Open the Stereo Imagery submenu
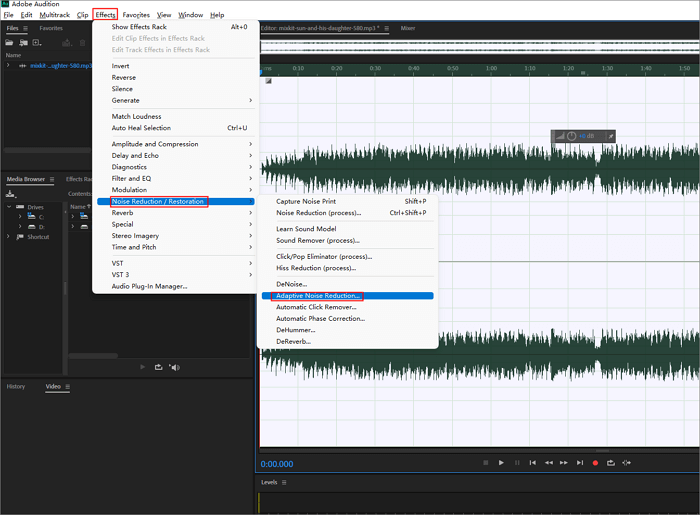700x515 pixels. point(176,236)
